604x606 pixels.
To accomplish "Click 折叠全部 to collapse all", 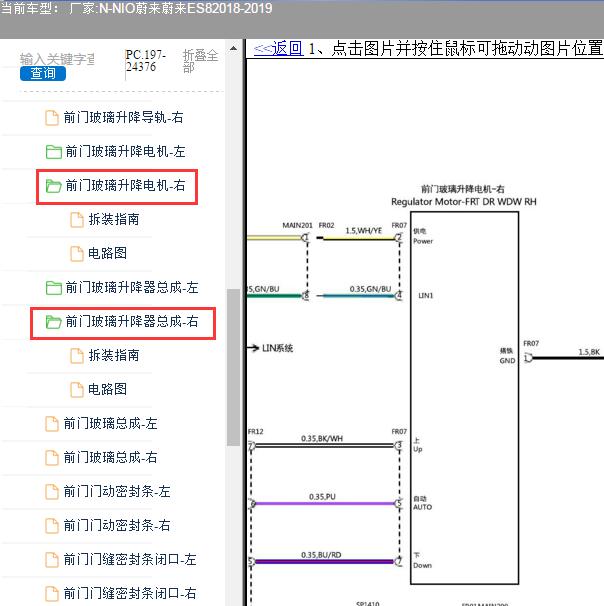I will tap(200, 61).
